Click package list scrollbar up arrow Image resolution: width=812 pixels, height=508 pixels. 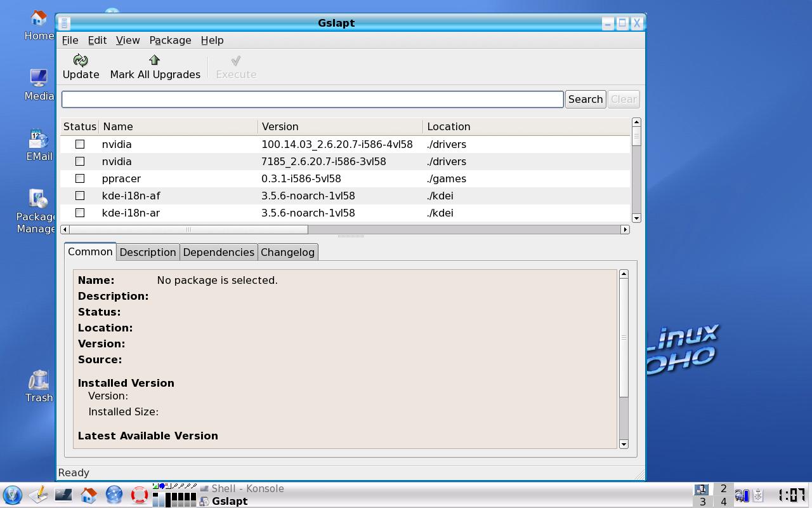pyautogui.click(x=636, y=122)
